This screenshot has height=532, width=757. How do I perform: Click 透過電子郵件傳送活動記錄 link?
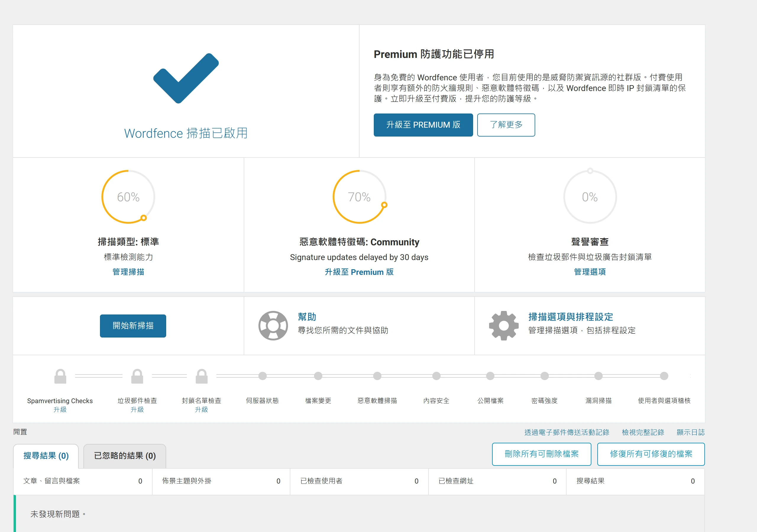567,432
